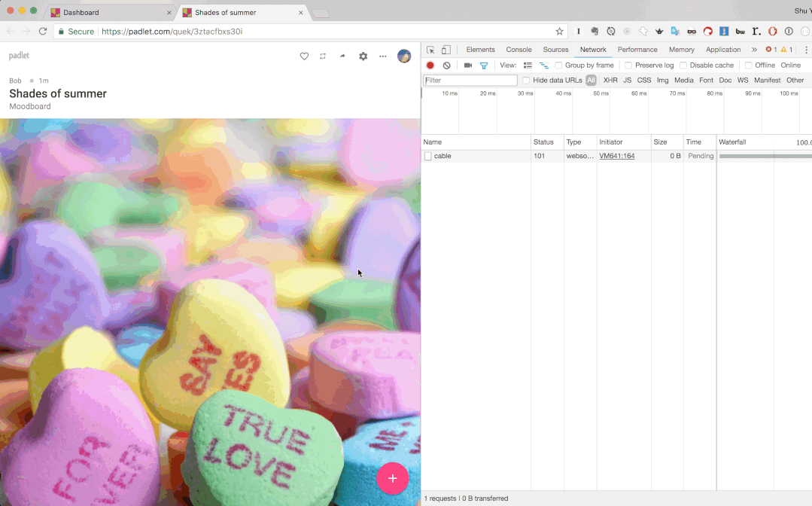Click the glasses extension icon
The image size is (812, 506).
(692, 32)
